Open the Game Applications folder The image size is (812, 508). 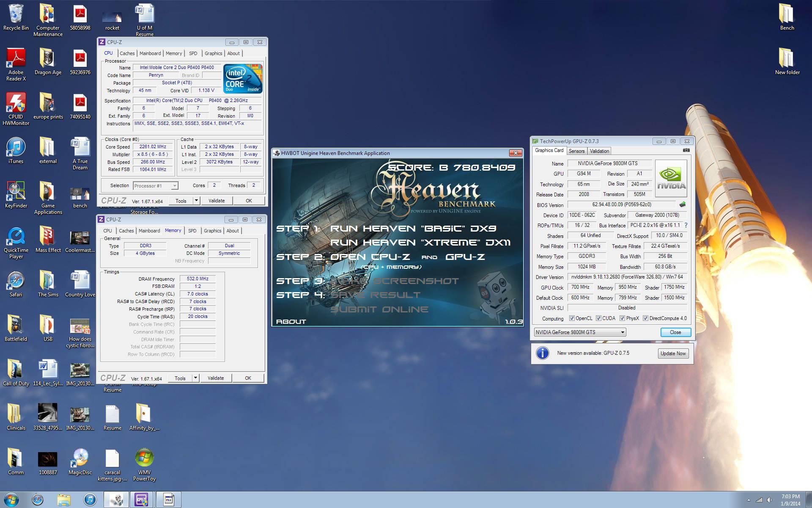48,198
